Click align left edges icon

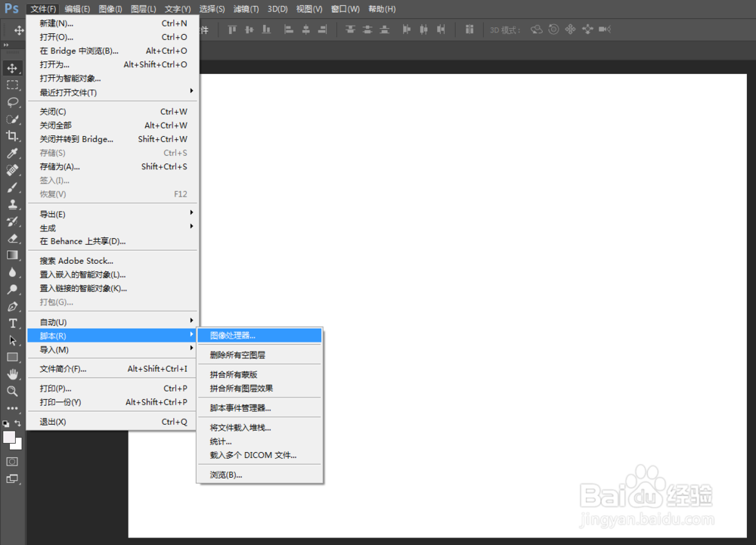(x=289, y=30)
